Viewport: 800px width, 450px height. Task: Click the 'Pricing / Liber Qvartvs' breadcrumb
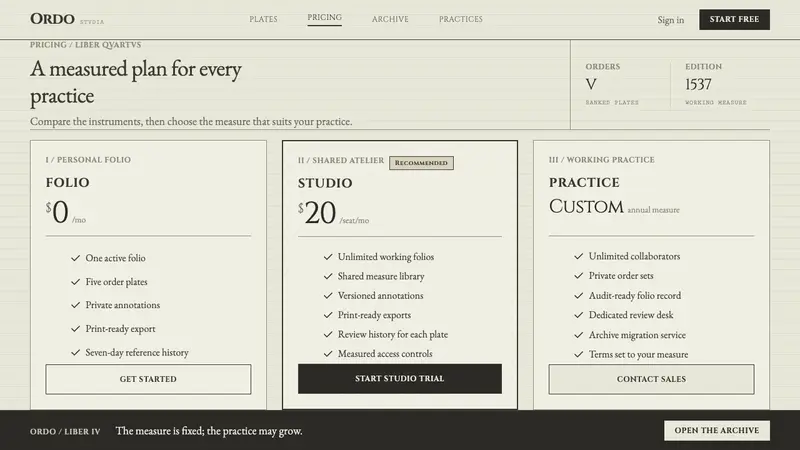[85, 45]
